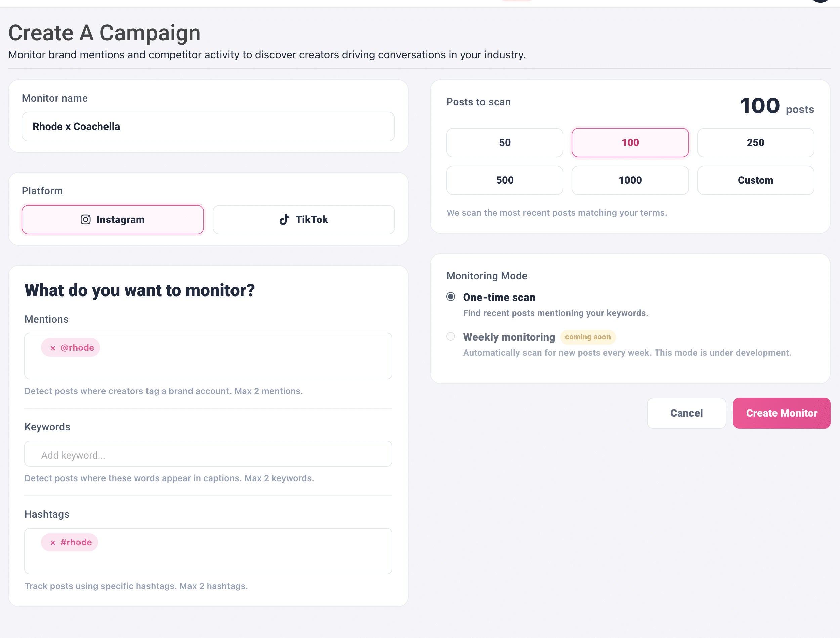
Task: Choose 50 posts to scan
Action: pos(505,143)
